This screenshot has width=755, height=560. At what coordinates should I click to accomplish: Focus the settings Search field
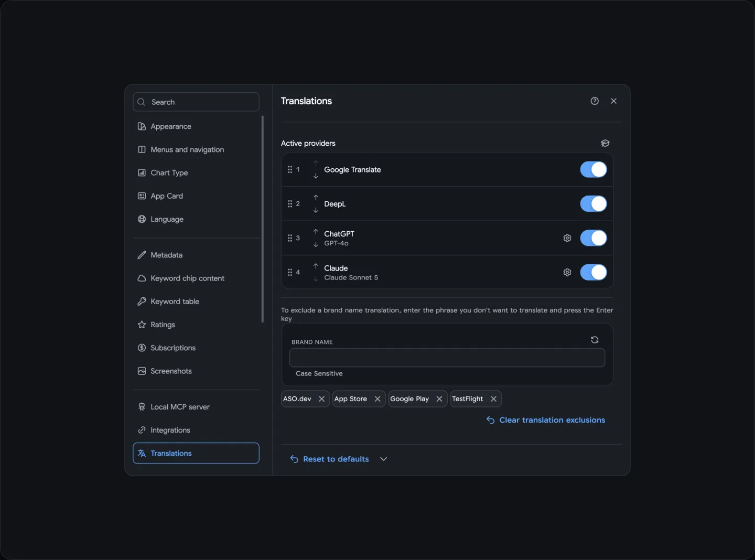pos(196,102)
